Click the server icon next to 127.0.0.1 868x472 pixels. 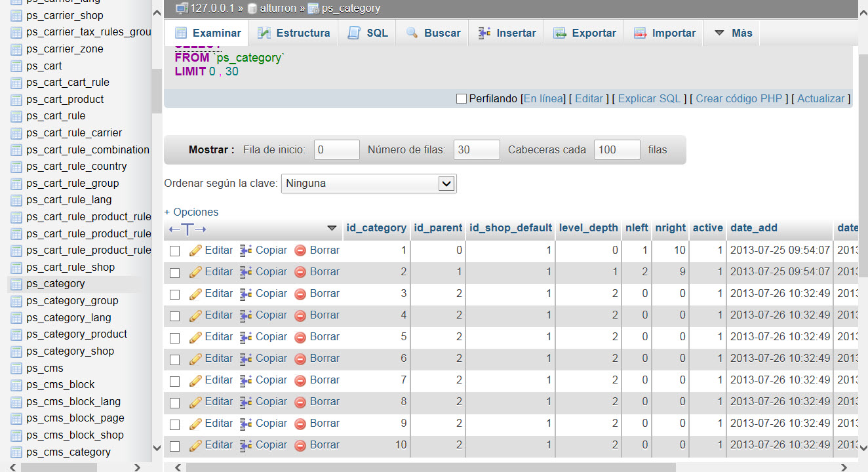click(182, 9)
